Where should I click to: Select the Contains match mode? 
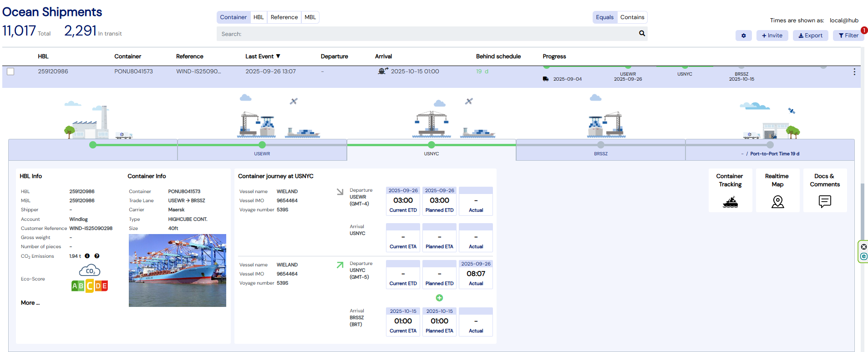pyautogui.click(x=632, y=17)
